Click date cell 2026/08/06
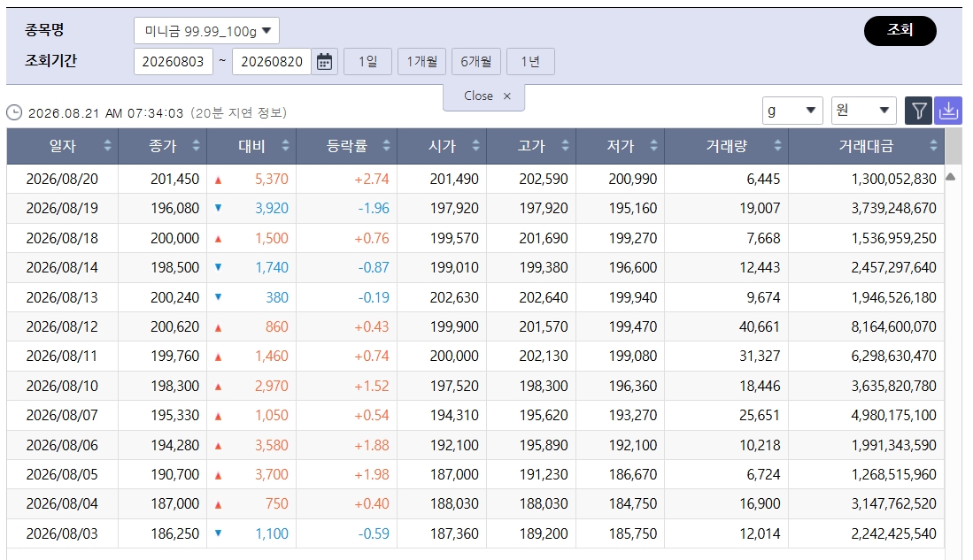The image size is (973, 560). coord(62,445)
